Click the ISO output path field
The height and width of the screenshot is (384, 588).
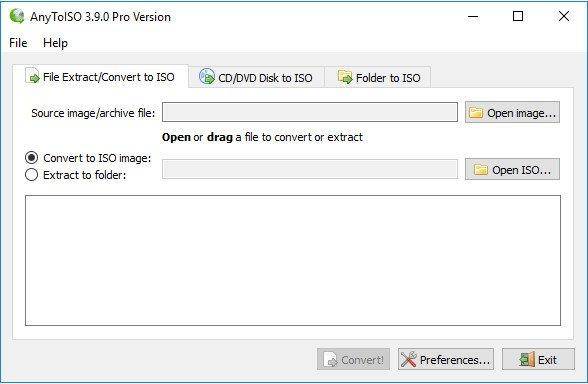(x=310, y=169)
